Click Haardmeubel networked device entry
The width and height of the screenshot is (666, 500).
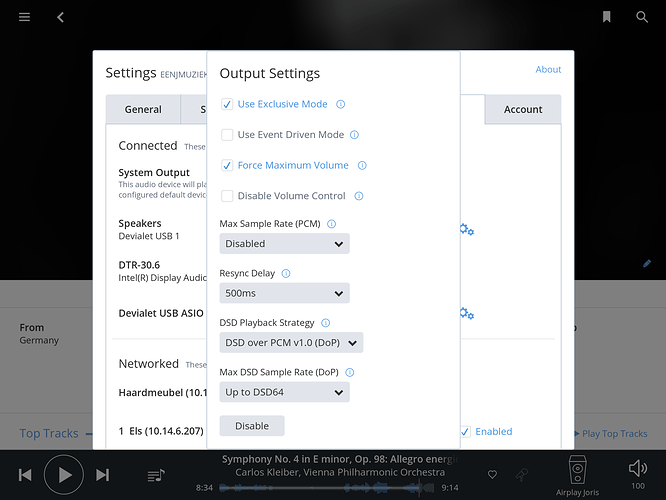[x=162, y=393]
